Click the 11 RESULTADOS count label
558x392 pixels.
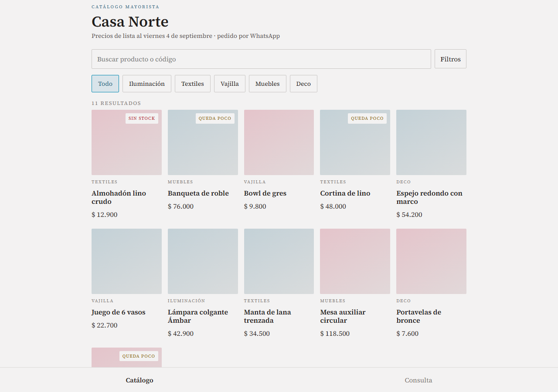point(116,103)
